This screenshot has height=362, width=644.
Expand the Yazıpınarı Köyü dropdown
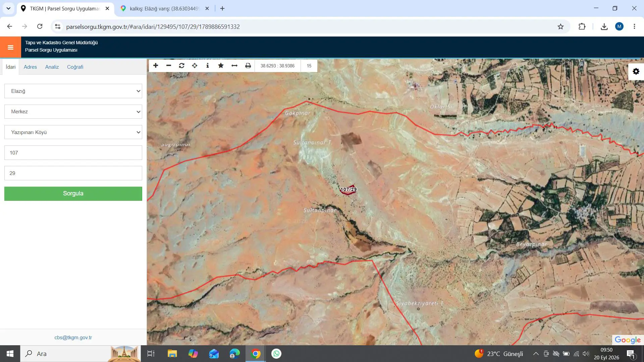(73, 132)
